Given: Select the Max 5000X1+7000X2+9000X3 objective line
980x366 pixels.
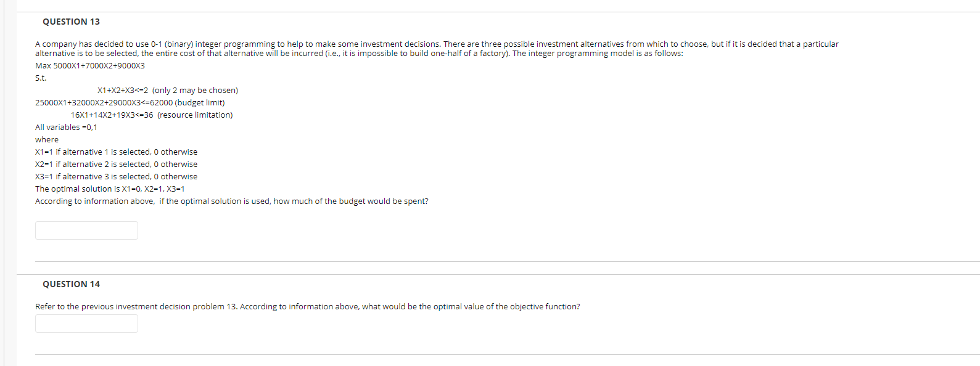Looking at the screenshot, I should (x=89, y=65).
